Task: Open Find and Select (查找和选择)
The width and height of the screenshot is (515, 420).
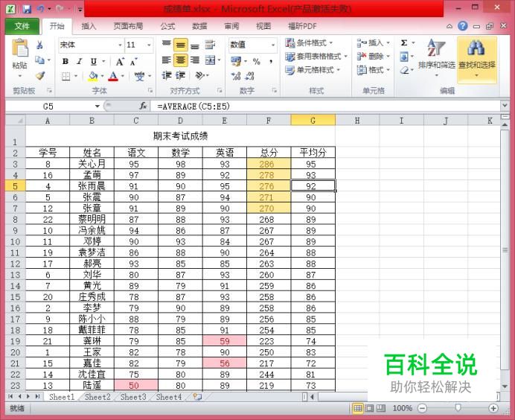Action: pyautogui.click(x=476, y=59)
